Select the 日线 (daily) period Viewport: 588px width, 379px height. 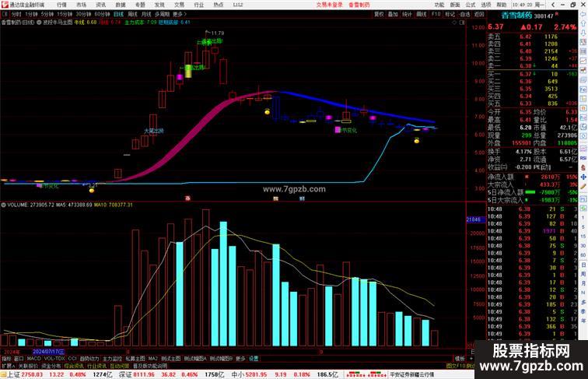pos(118,14)
